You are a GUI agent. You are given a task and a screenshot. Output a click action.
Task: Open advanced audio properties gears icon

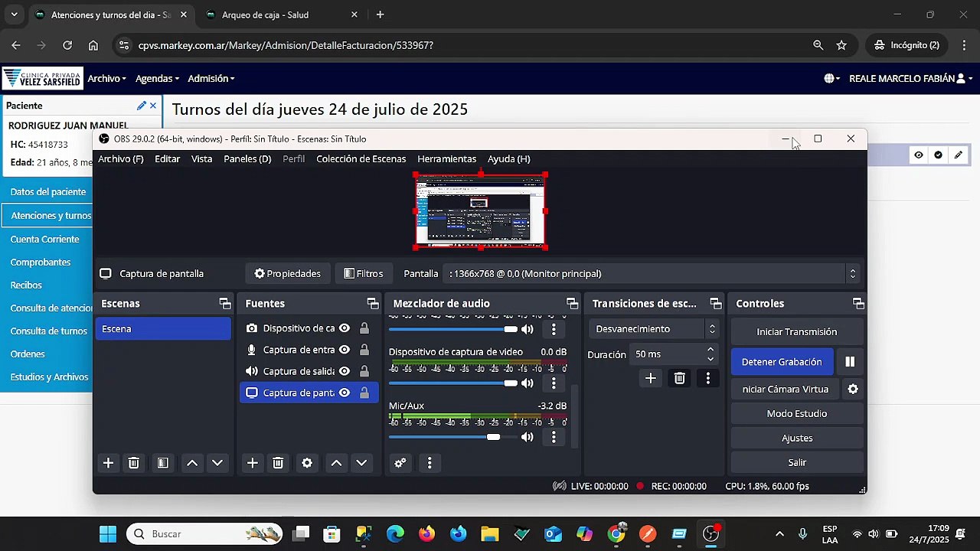tap(400, 463)
